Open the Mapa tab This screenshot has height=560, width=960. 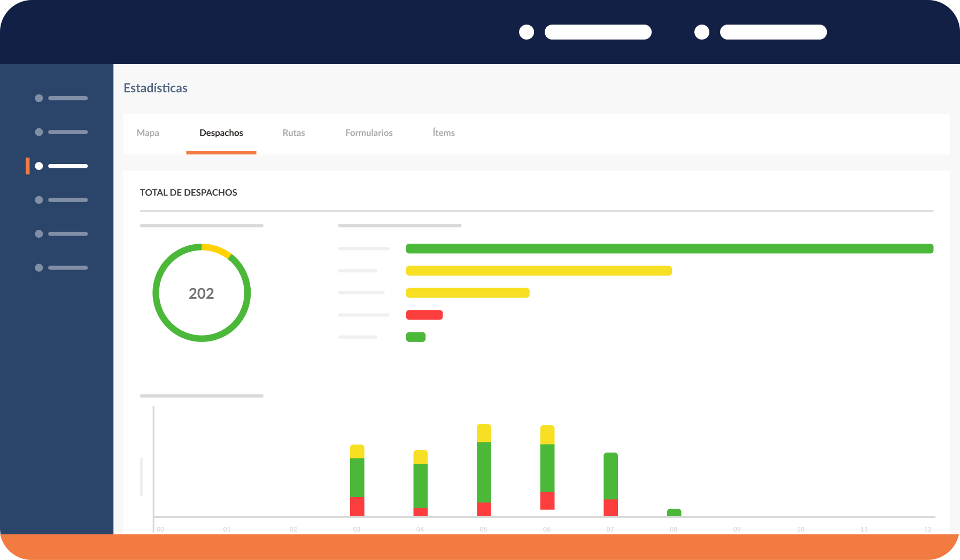148,133
